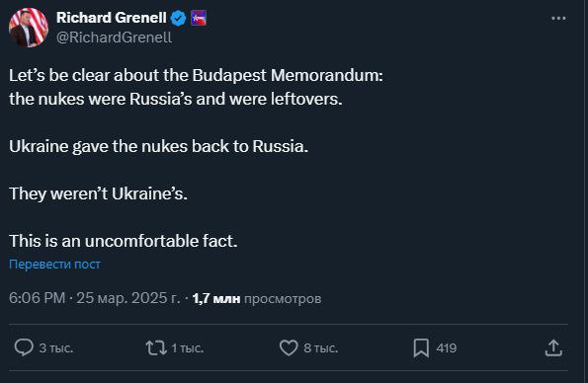Click the repost arrows icon
The width and height of the screenshot is (588, 383).
(x=156, y=347)
